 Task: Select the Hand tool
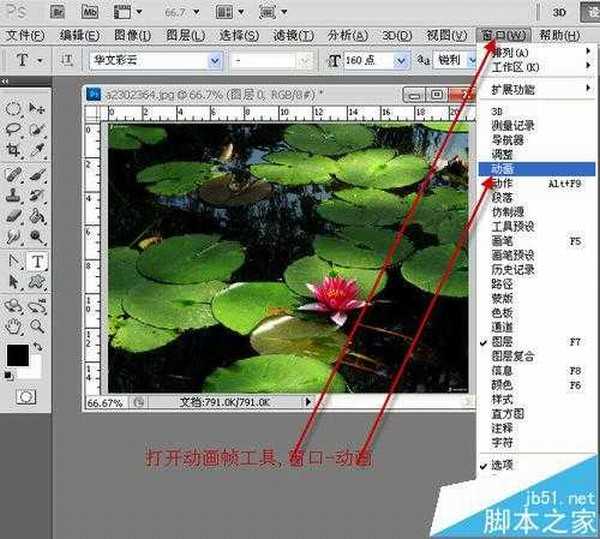point(14,327)
